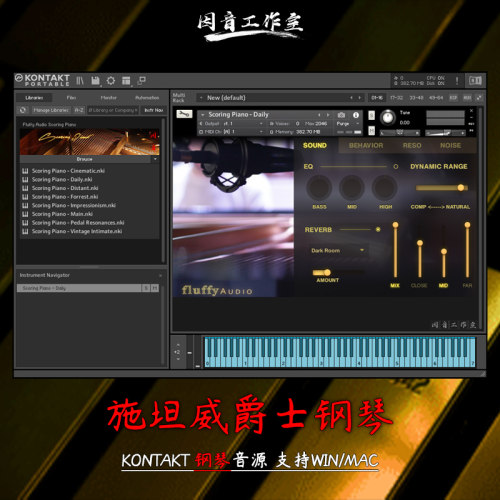The height and width of the screenshot is (500, 500).
Task: Click the previous multi arrow
Action: point(351,98)
